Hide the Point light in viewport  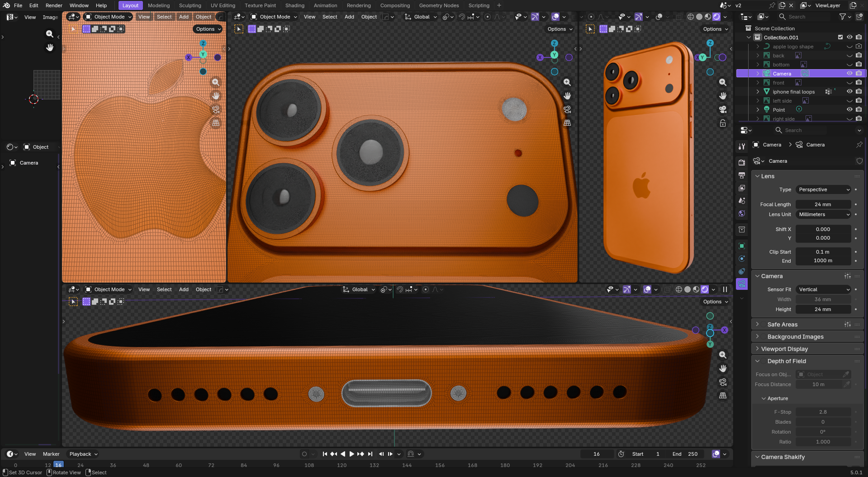849,110
